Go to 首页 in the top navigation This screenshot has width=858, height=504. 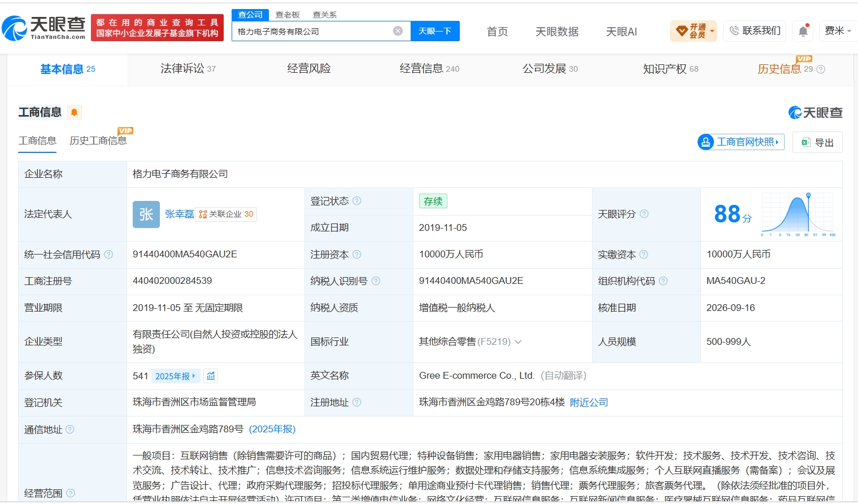pos(498,32)
